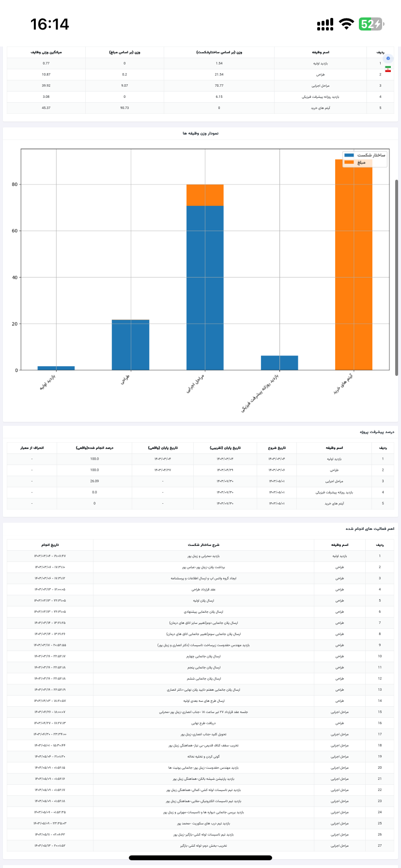Click the blue طراحی bar in chart
This screenshot has width=401, height=868.
coord(130,345)
